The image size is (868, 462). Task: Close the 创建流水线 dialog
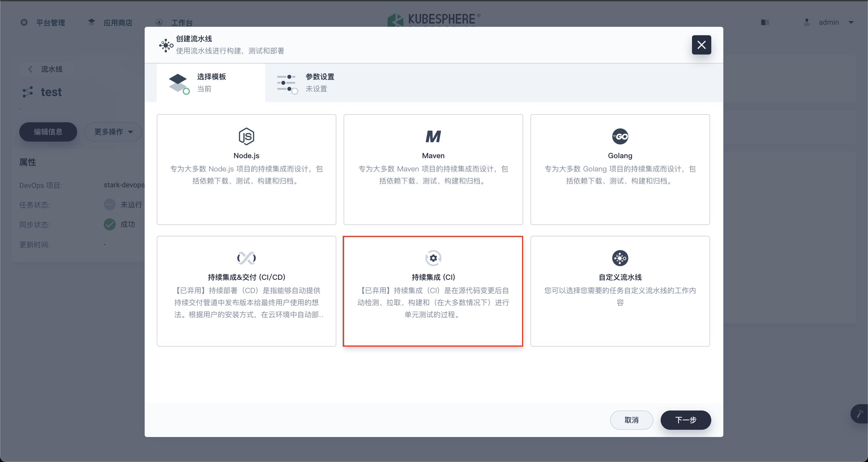pyautogui.click(x=701, y=45)
